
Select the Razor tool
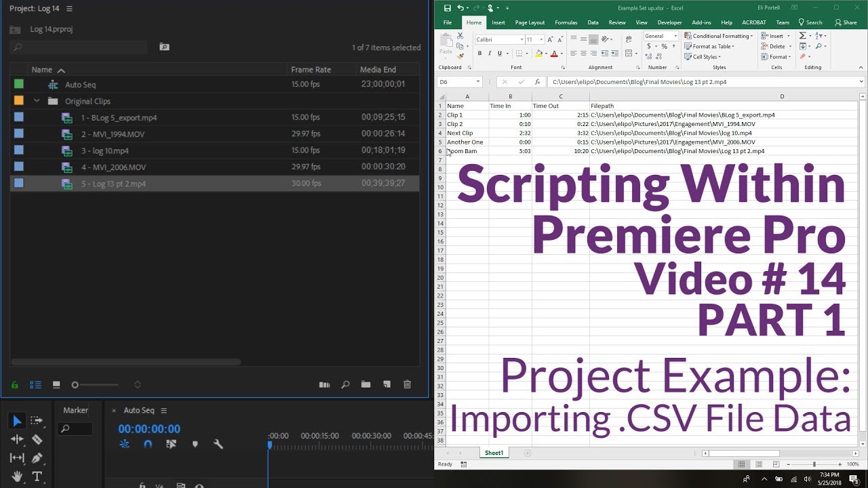[37, 439]
